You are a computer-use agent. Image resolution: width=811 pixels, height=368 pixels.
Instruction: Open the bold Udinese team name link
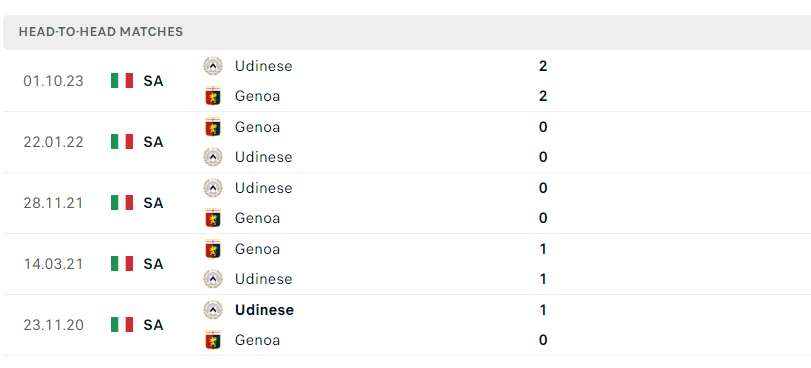[x=264, y=310]
